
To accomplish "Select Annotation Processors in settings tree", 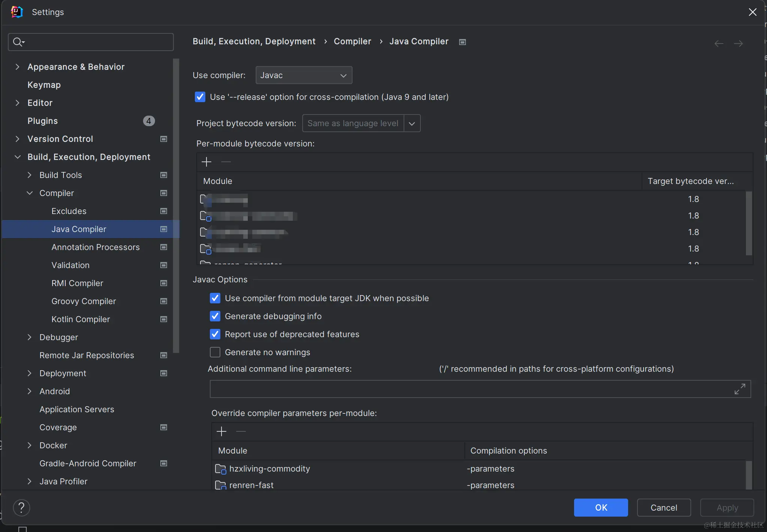I will point(95,247).
